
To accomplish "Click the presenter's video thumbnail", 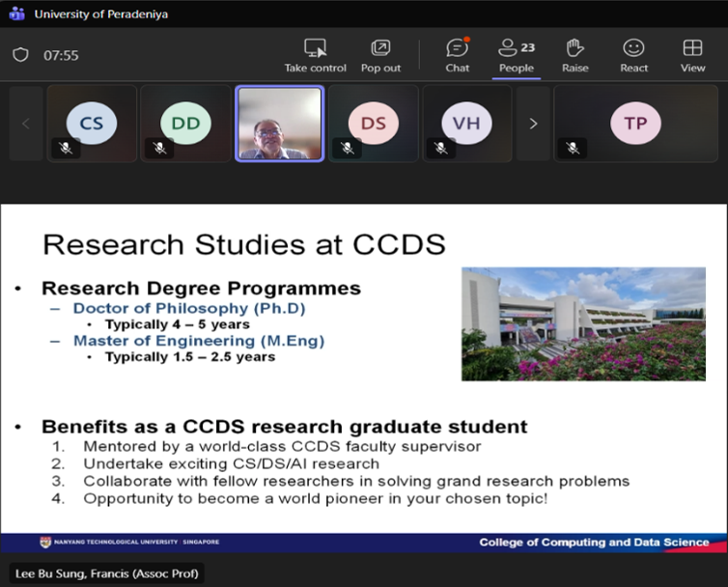I will tap(279, 124).
